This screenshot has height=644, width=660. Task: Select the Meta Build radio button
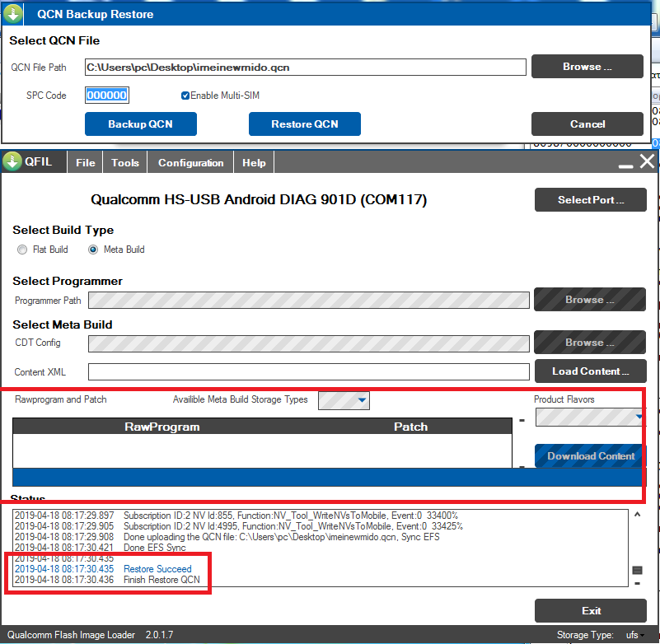coord(93,250)
